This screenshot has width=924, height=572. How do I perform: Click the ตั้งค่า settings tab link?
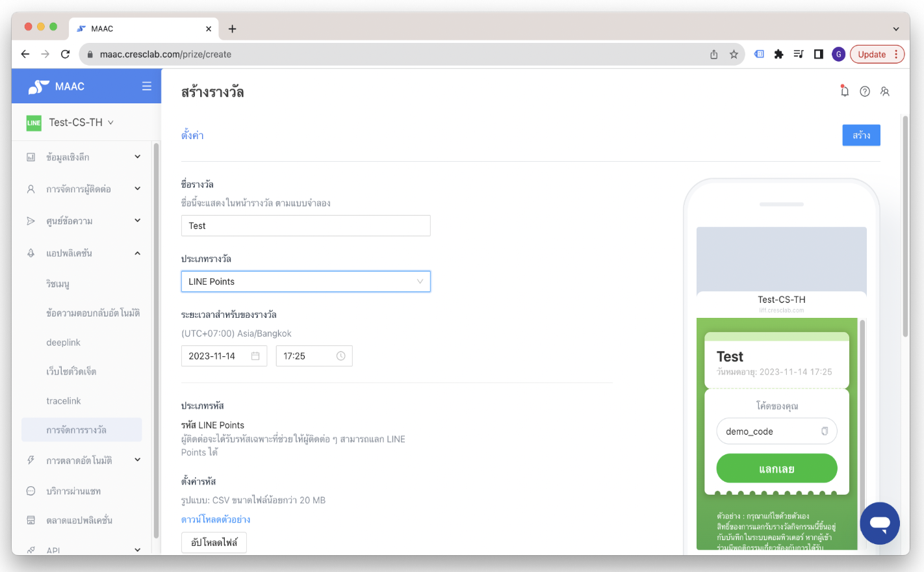[x=192, y=135]
